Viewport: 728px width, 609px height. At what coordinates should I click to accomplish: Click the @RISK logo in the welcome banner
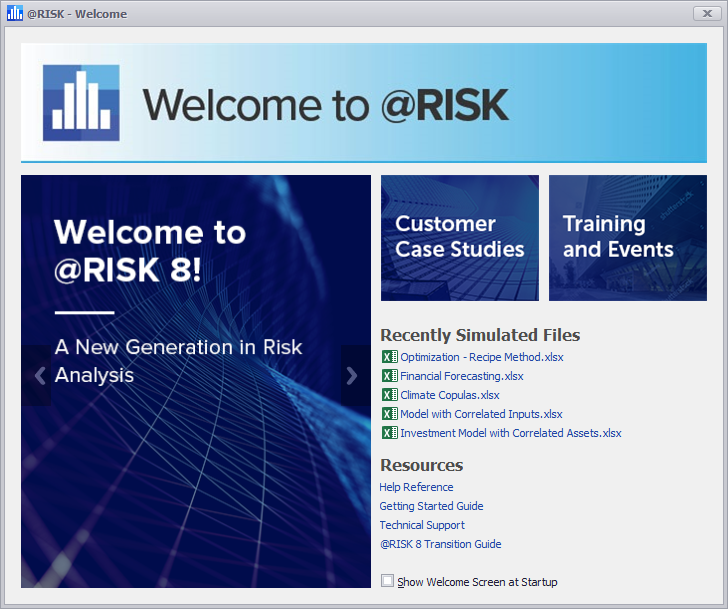click(x=81, y=103)
